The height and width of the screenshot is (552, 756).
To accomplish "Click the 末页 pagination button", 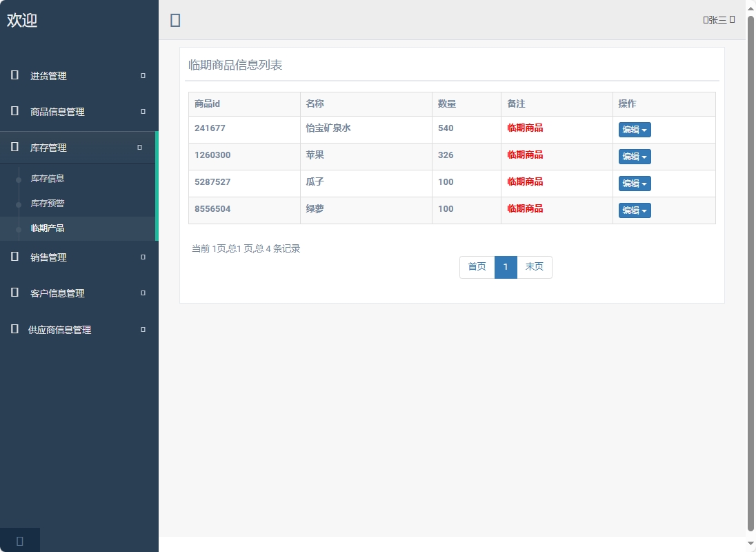I will coord(535,267).
